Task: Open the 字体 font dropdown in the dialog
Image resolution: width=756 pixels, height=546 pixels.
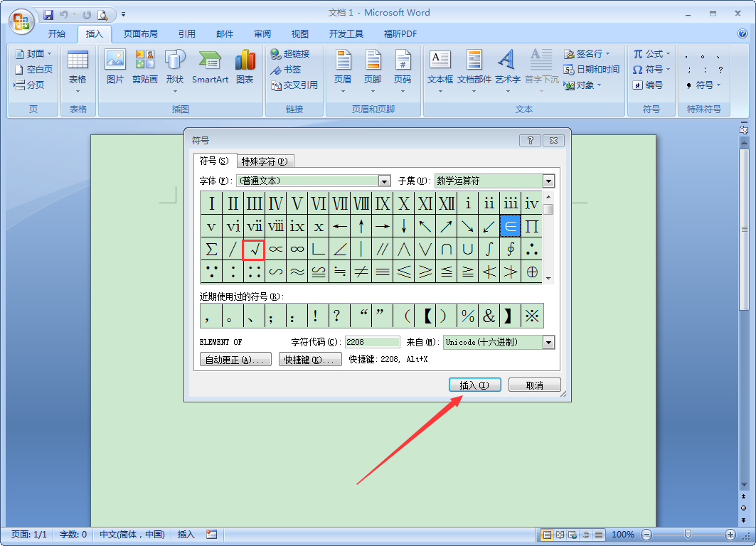Action: coord(384,181)
